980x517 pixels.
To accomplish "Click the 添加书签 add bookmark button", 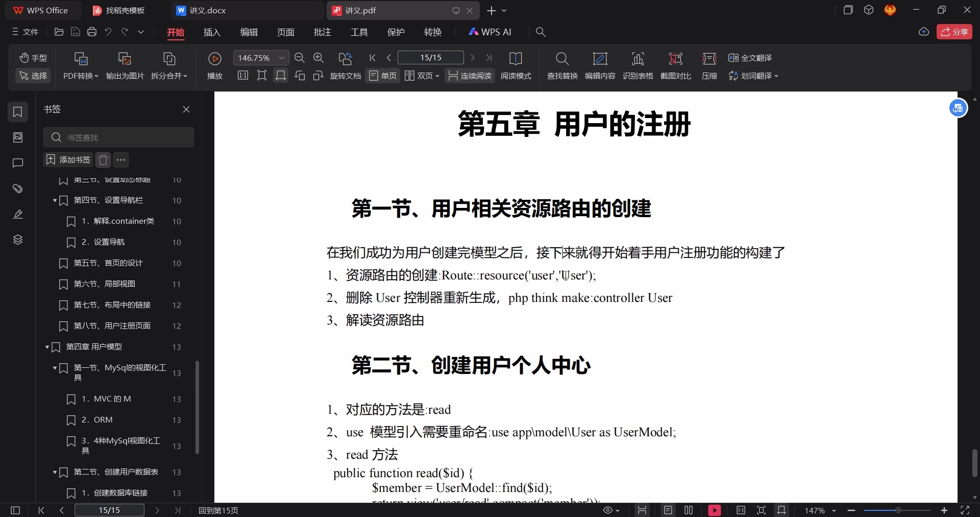I will (x=67, y=160).
